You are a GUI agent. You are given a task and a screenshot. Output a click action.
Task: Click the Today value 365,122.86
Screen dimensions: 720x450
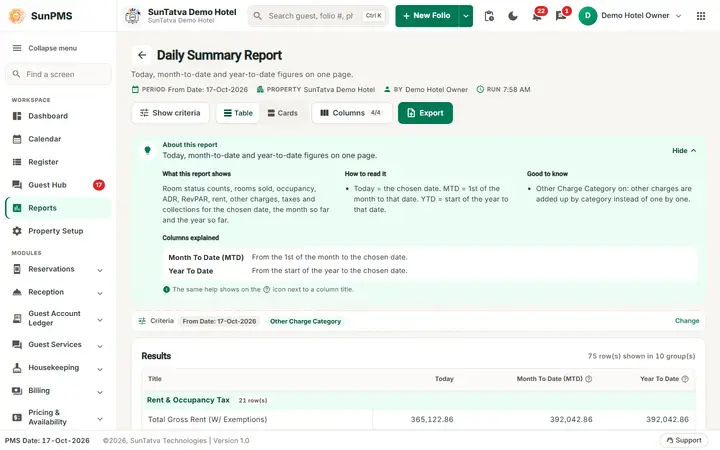tap(432, 419)
